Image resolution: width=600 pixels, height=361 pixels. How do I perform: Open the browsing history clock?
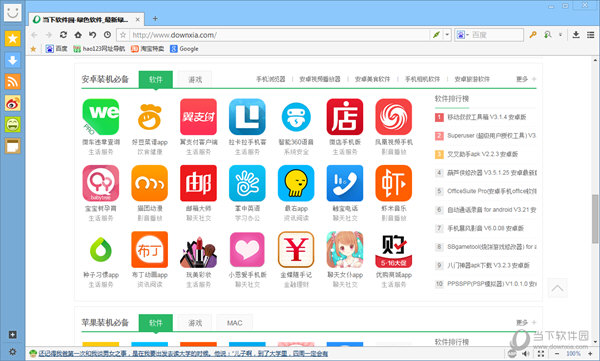pyautogui.click(x=108, y=35)
